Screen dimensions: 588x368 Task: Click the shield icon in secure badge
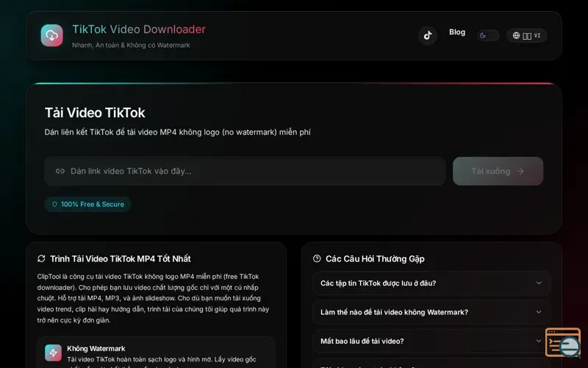(x=54, y=205)
